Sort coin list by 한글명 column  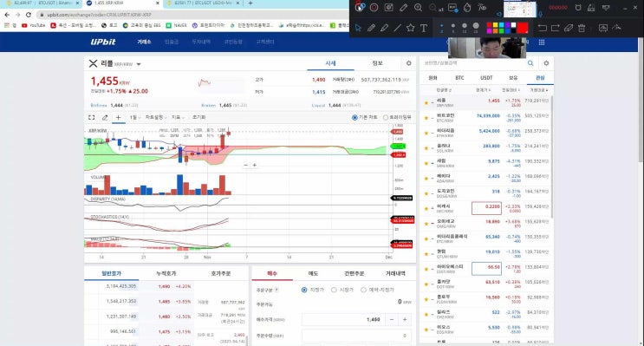click(x=444, y=90)
